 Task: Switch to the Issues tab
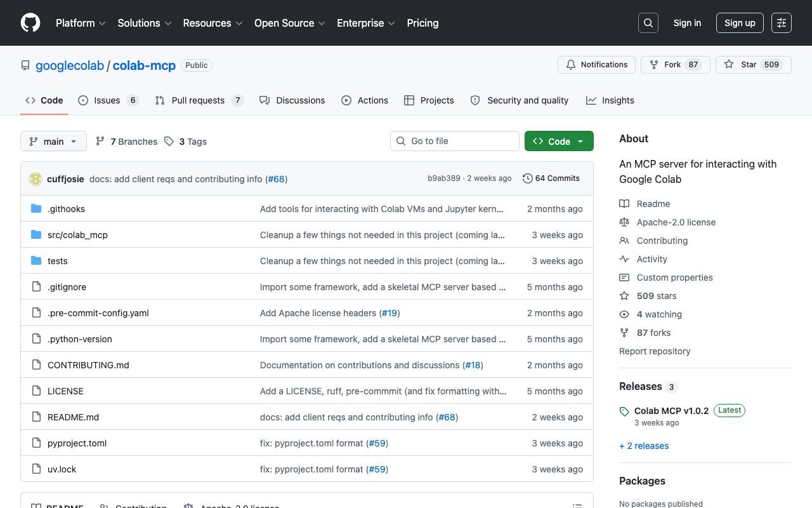(x=107, y=100)
